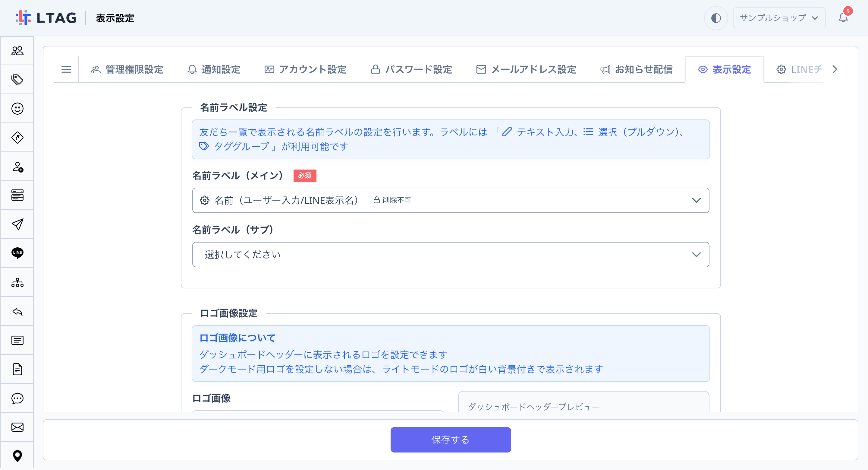Click the smiley face sidebar icon

pyautogui.click(x=17, y=109)
